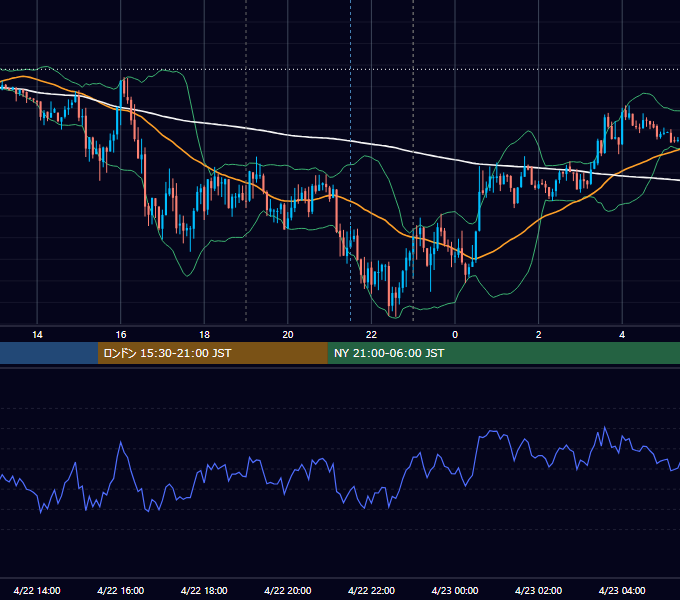
Task: Click the ロンドン 15:30-21:00 JST session bar
Action: tap(212, 353)
